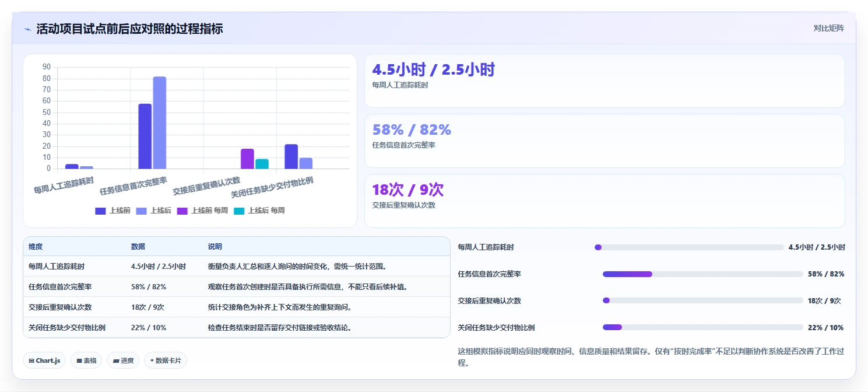Select the 4.5小时 / 2.5小时 data card value
Viewport: 868px width, 392px height.
point(433,70)
